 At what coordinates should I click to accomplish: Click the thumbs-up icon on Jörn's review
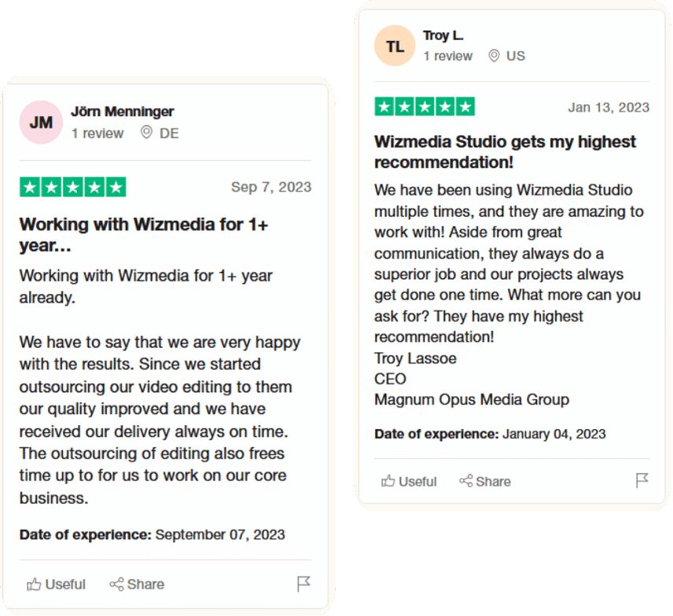coord(34,585)
